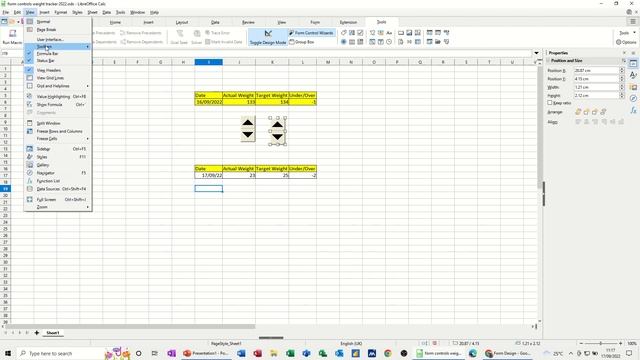This screenshot has height=360, width=640.
Task: Toggle Sidebar entry in View menu
Action: pos(58,149)
